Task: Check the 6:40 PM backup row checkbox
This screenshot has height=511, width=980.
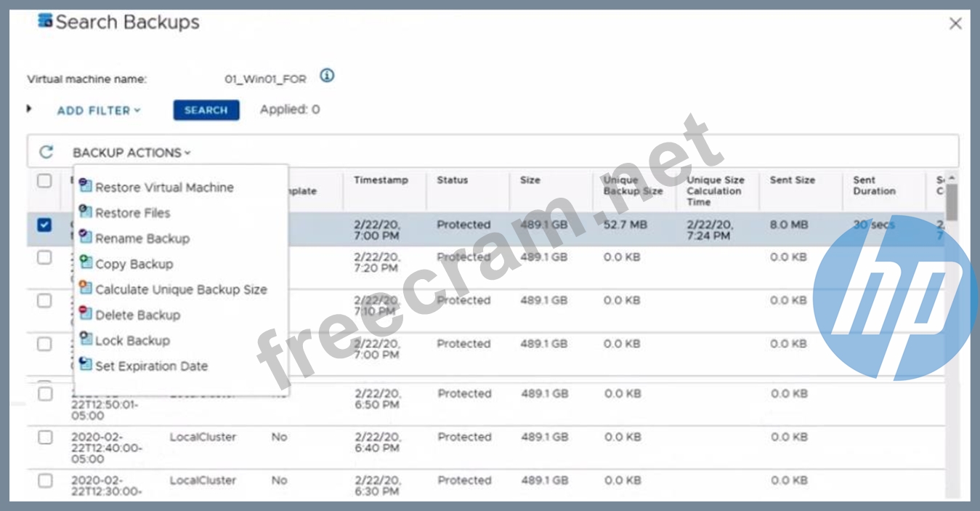Action: click(x=45, y=437)
